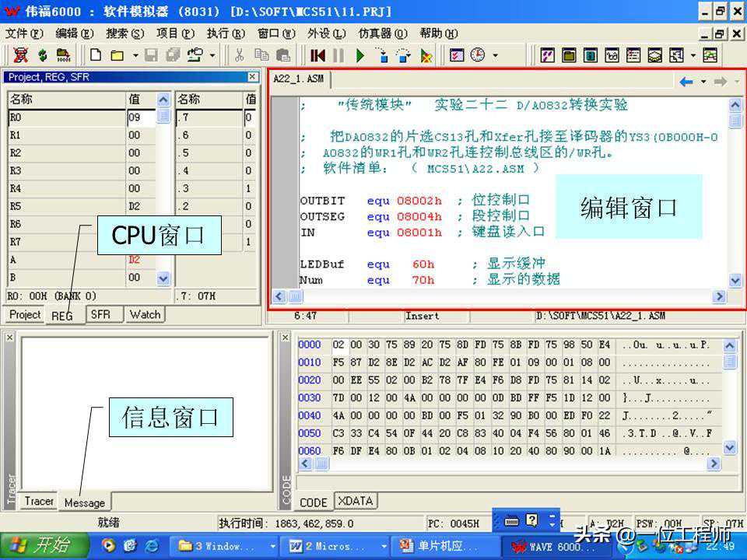The width and height of the screenshot is (747, 560).
Task: Click the Cut scissors icon
Action: pos(240,55)
